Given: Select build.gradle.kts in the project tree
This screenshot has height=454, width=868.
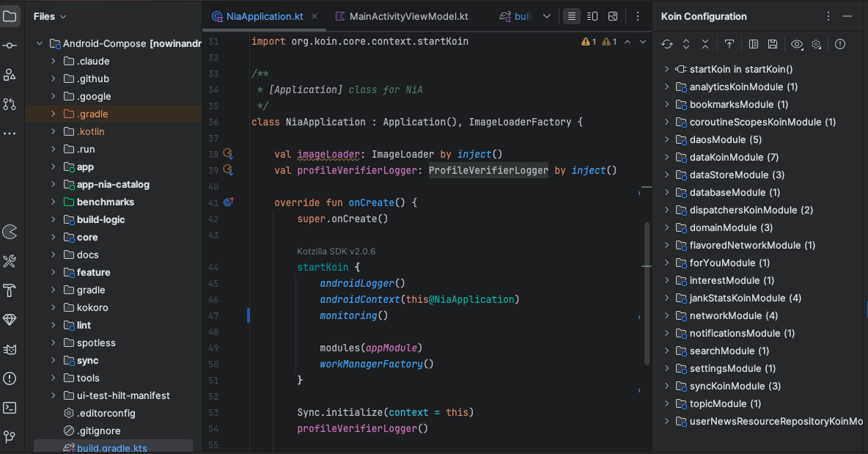Looking at the screenshot, I should (x=111, y=447).
